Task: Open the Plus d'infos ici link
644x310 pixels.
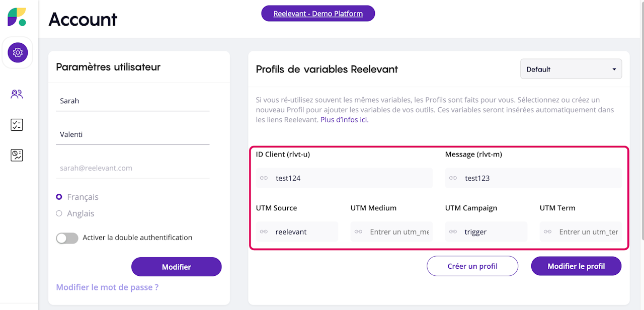Action: (x=345, y=120)
